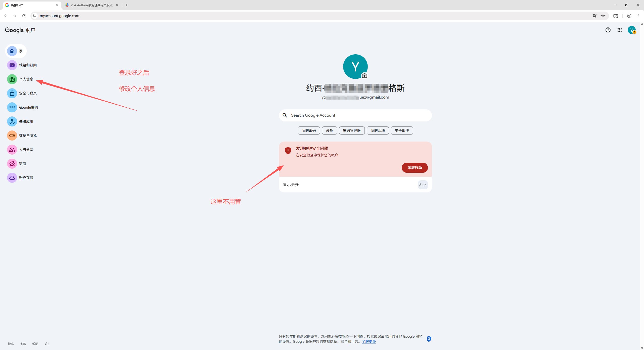Open the browser side panel icon
The height and width of the screenshot is (350, 644).
pos(616,16)
